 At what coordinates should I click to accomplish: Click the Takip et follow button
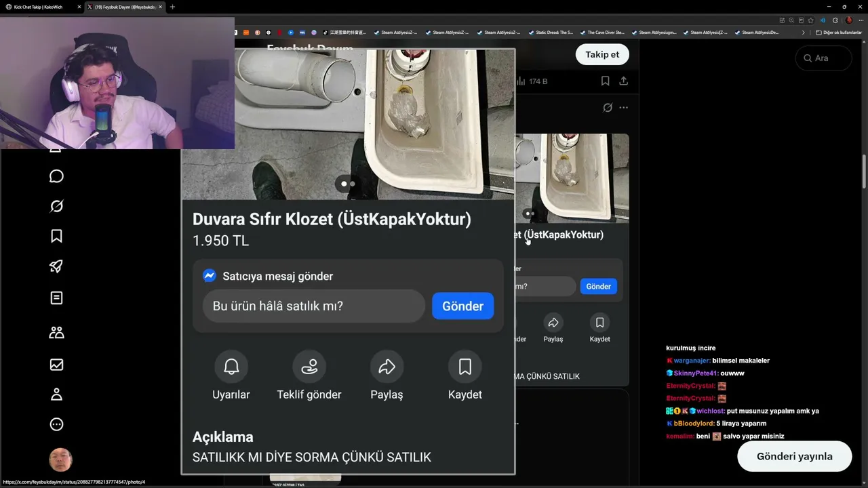[602, 54]
